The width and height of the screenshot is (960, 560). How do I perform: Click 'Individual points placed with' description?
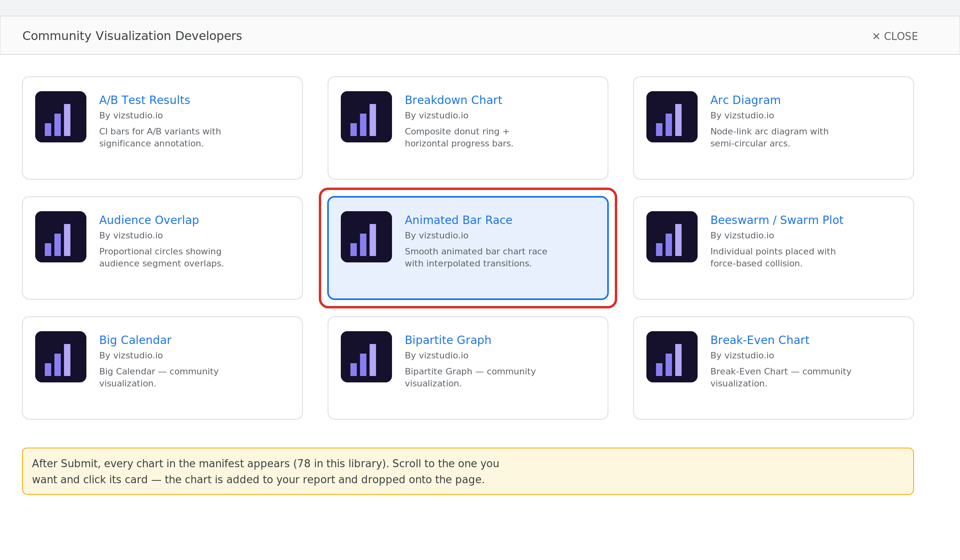click(773, 257)
